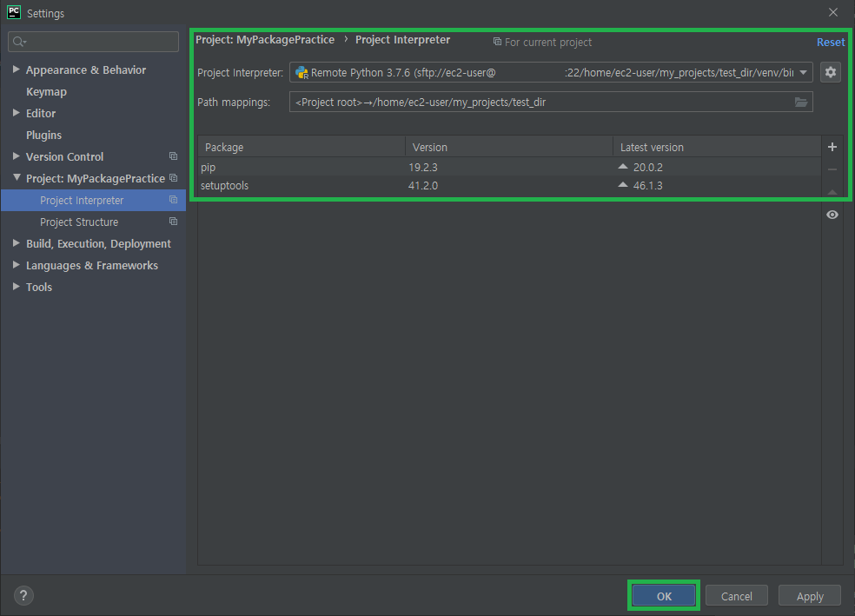Expand the Editor section arrow

pyautogui.click(x=17, y=113)
